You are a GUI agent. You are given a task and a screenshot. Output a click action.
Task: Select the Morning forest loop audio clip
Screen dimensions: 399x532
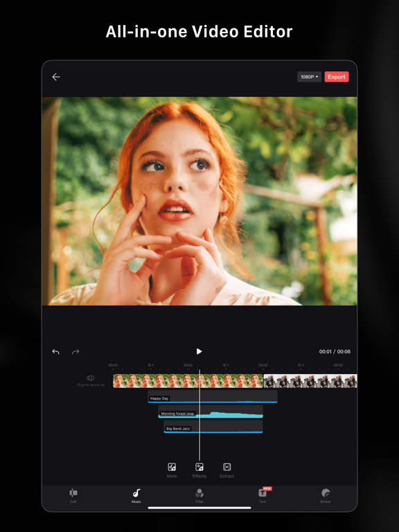[211, 411]
